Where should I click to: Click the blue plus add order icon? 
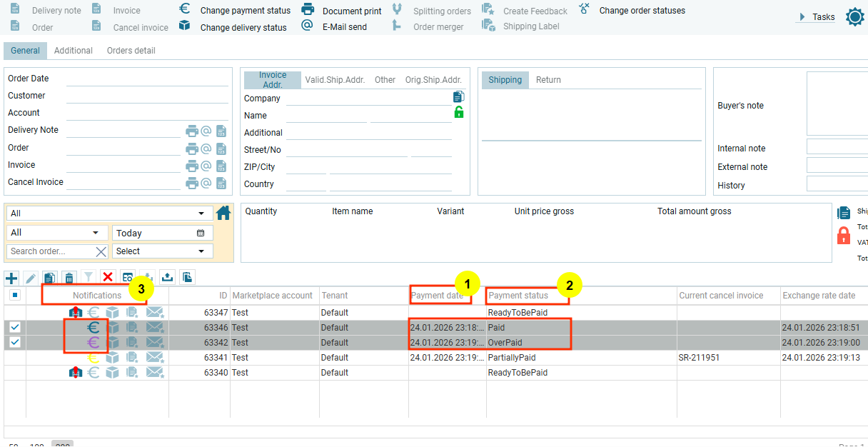click(11, 278)
